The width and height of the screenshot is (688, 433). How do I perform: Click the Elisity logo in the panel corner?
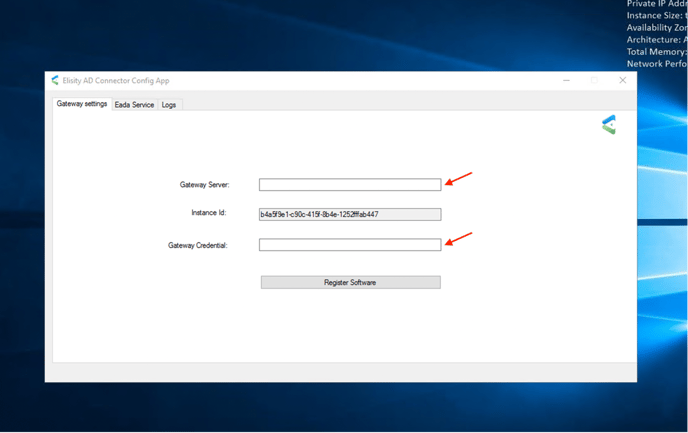click(609, 125)
